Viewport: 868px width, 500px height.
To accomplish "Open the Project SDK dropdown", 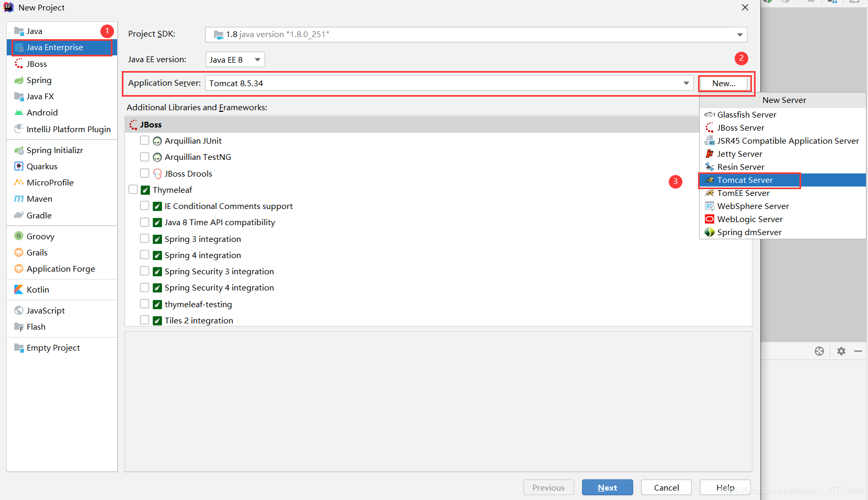I will pos(476,34).
